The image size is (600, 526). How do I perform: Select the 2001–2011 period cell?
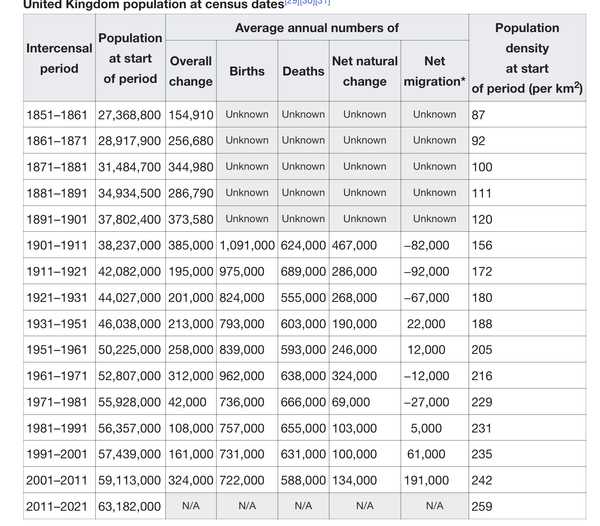59,480
